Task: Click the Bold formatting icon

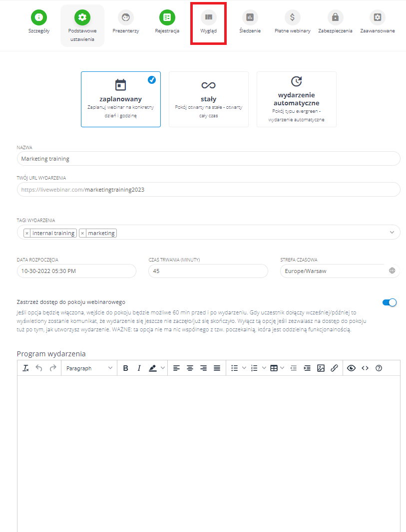Action: (x=126, y=368)
